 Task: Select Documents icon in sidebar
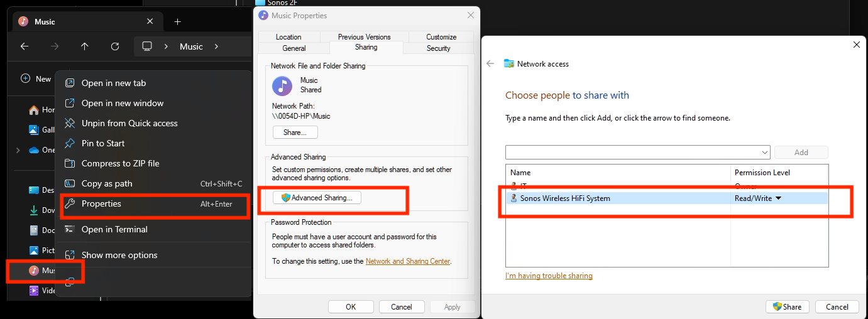click(33, 230)
